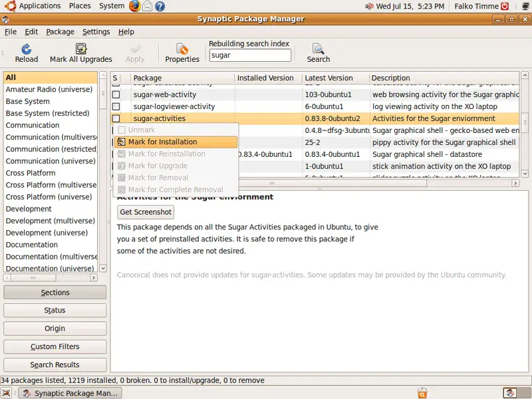
Task: Click the Falko Timme user name in panel
Action: pyautogui.click(x=476, y=6)
